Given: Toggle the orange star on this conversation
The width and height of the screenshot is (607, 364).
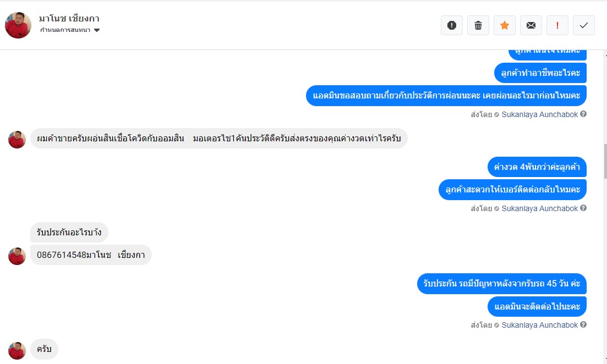Looking at the screenshot, I should click(x=505, y=25).
